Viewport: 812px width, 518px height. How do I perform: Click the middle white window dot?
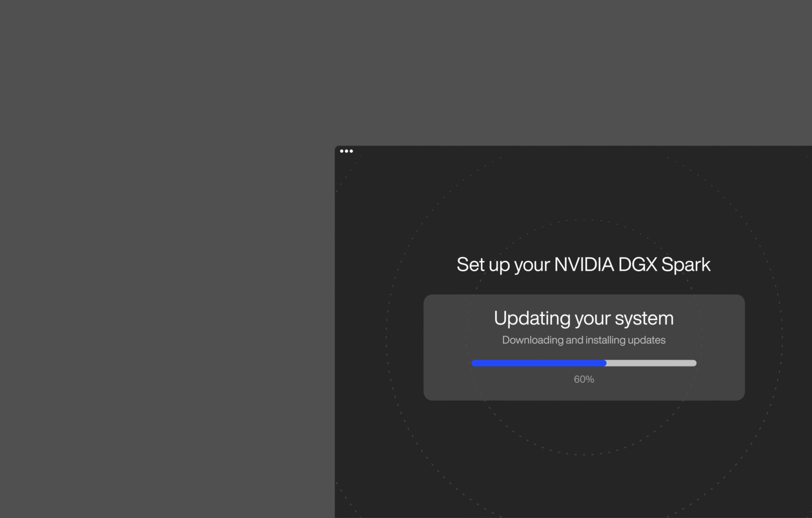(x=347, y=151)
